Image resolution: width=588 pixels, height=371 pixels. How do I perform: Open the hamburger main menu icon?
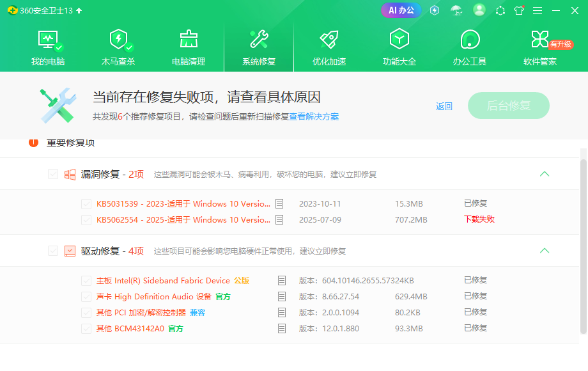[538, 10]
